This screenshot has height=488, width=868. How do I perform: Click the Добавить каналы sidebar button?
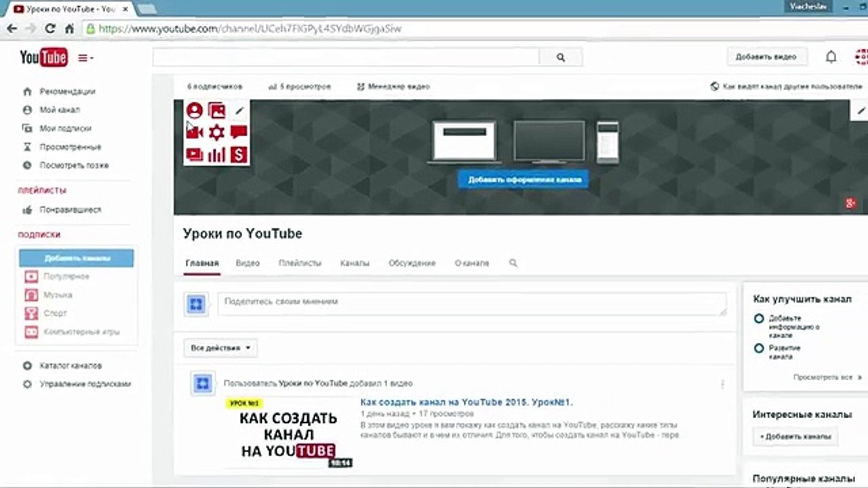tap(77, 258)
